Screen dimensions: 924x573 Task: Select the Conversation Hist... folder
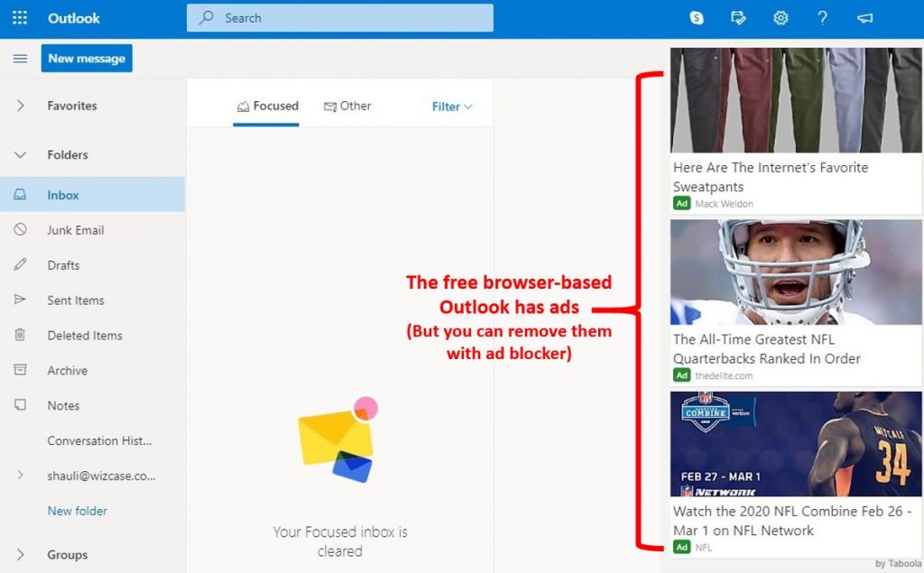99,440
